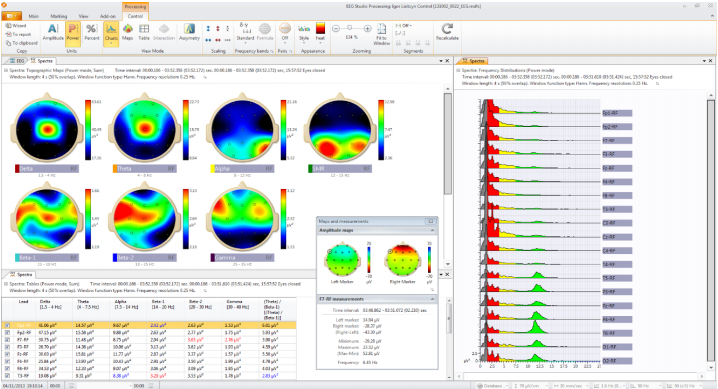Copy results To clipboard
718x389 pixels.
[21, 43]
